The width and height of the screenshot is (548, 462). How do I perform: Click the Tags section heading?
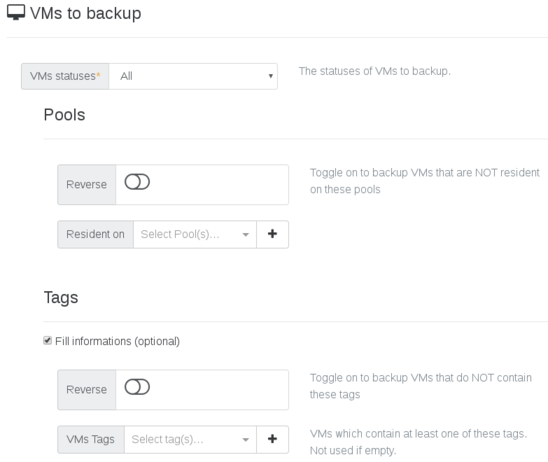(x=61, y=298)
